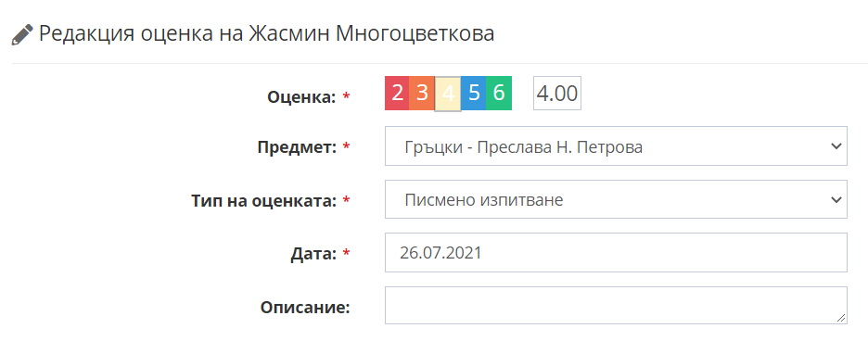
Task: Click the resize grip of Описание textarea
Action: 841,318
